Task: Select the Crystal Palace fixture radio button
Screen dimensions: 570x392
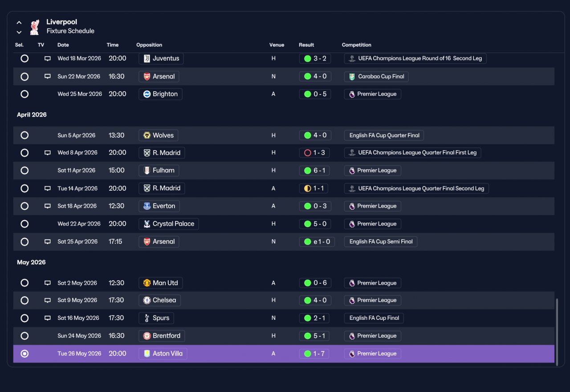Action: [24, 224]
